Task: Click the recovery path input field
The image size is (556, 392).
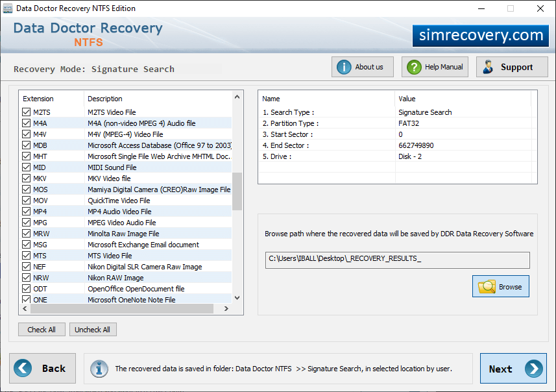Action: tap(398, 260)
